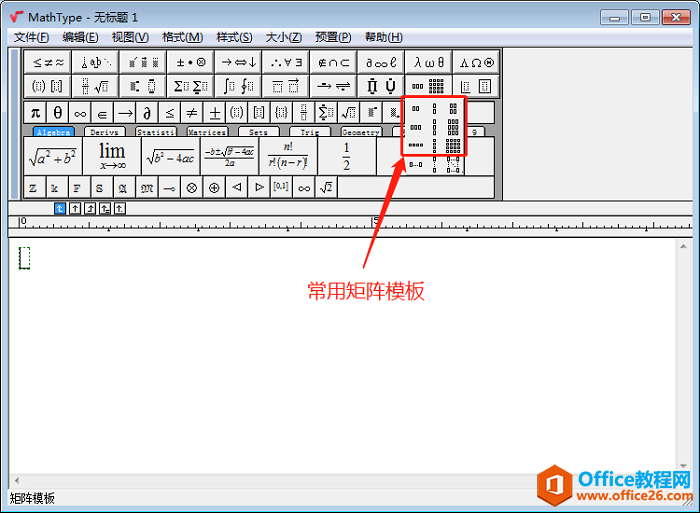
Task: Click the horizontal scrollbar left arrow
Action: pyautogui.click(x=17, y=481)
